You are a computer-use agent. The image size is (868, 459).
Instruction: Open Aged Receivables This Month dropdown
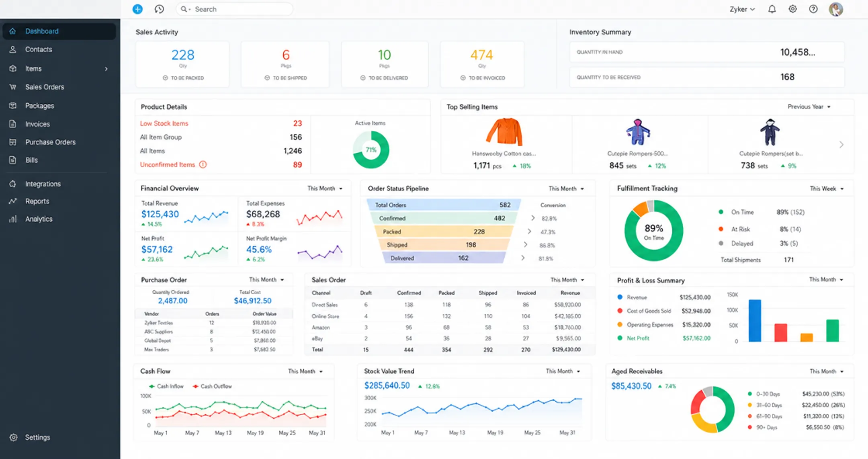(x=827, y=371)
